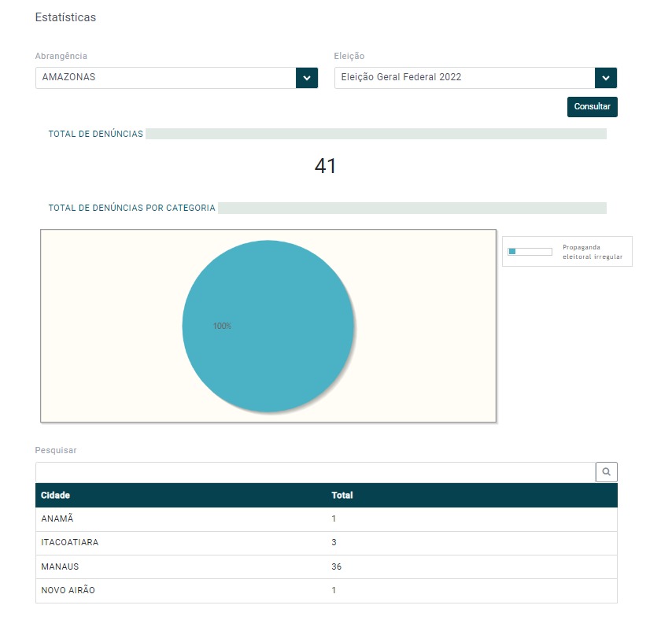This screenshot has width=672, height=620.
Task: Click the Estatísticas page heading
Action: [x=65, y=17]
